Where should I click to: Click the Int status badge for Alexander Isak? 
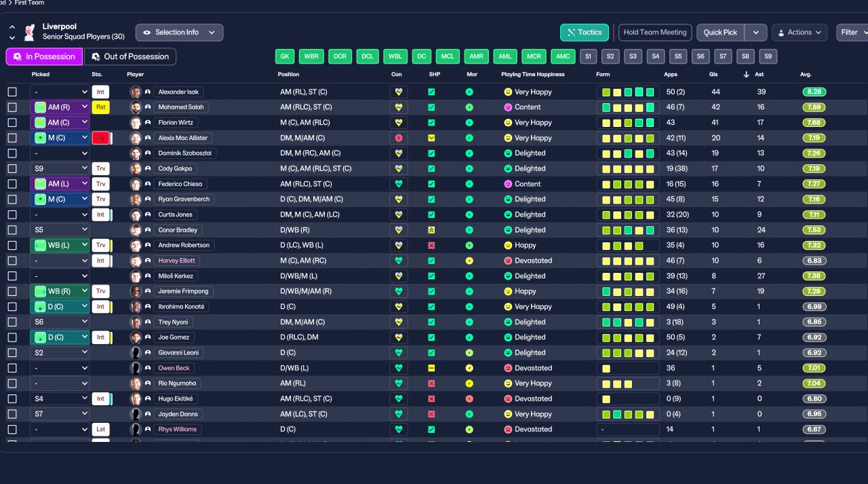tap(100, 92)
